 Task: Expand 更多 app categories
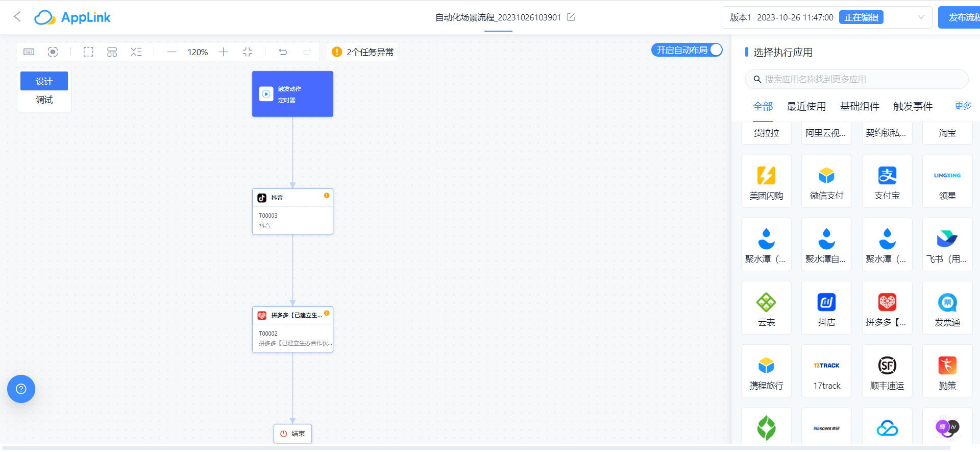963,106
